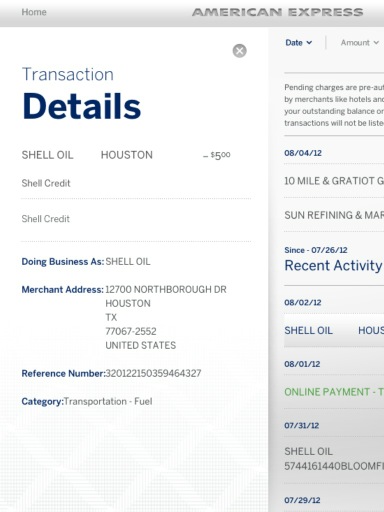Image resolution: width=384 pixels, height=512 pixels.
Task: Open the ONLINE PAYMENT transaction
Action: pos(334,392)
